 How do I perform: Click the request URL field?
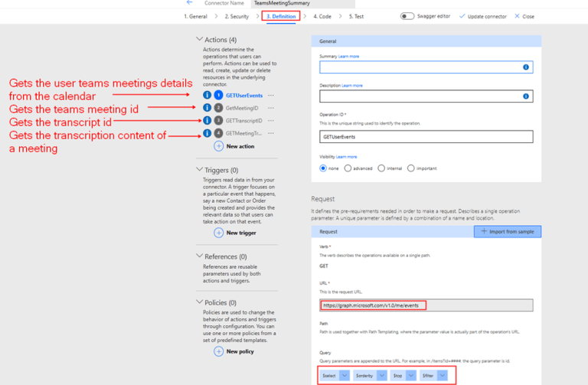pos(426,305)
